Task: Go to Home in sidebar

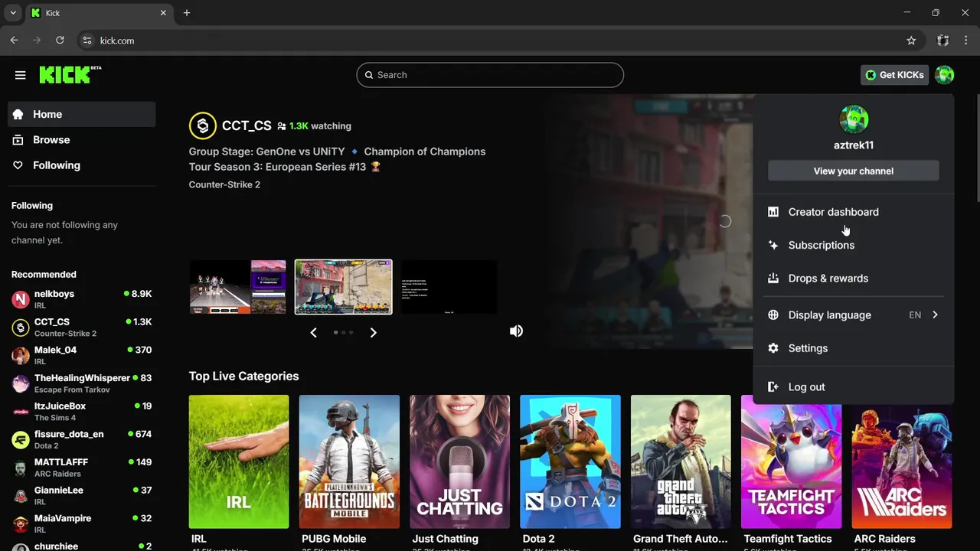Action: [x=82, y=114]
